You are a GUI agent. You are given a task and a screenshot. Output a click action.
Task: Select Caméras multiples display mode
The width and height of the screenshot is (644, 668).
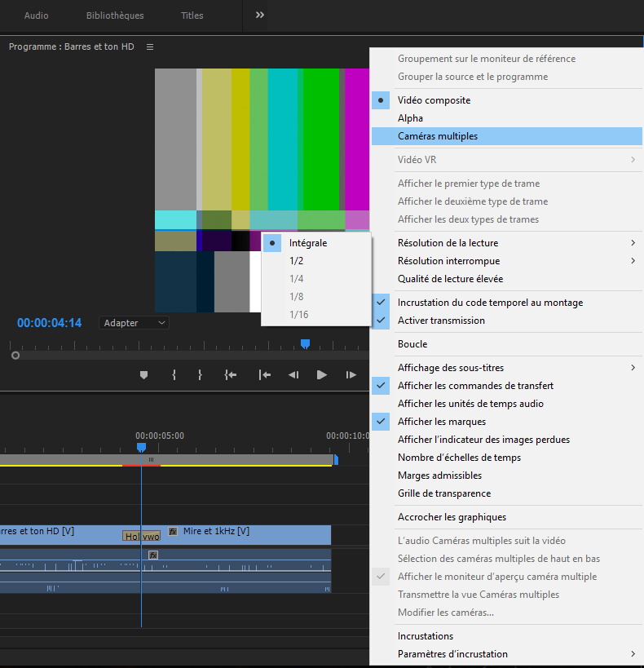pyautogui.click(x=438, y=136)
